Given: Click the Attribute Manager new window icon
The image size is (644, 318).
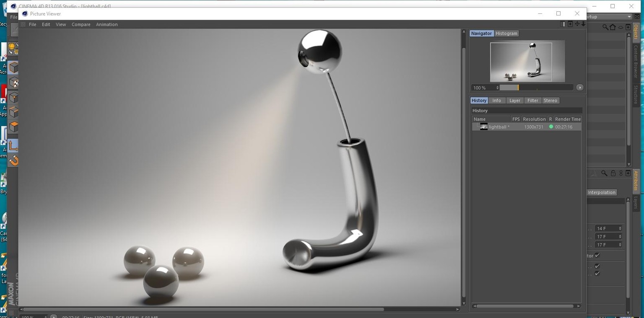Looking at the screenshot, I should 628,173.
